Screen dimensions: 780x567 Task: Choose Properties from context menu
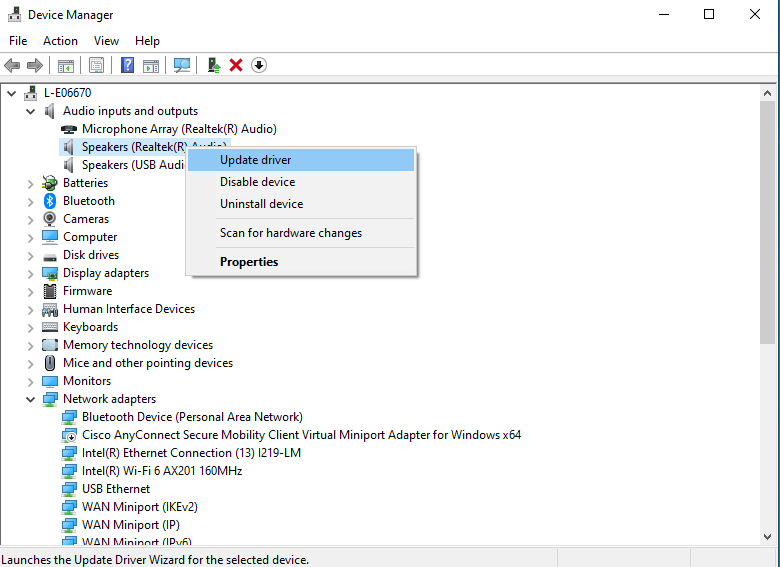click(x=301, y=262)
